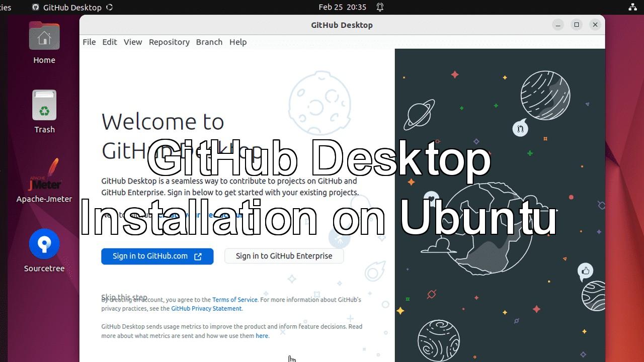Open the Trash desktop icon
Screen dimensions: 644x362
point(44,112)
